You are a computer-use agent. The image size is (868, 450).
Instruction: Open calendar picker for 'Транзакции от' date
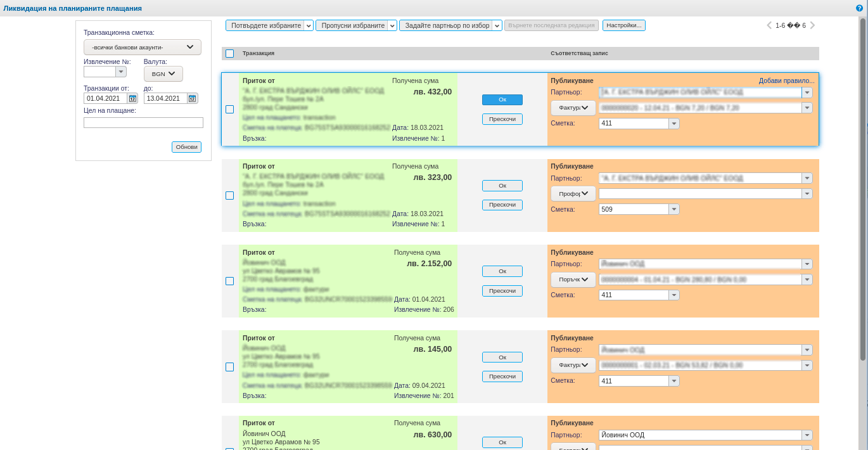click(132, 98)
